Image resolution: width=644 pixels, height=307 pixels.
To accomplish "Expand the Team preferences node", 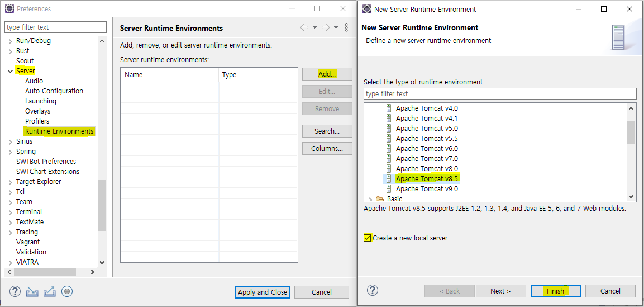I will click(x=10, y=202).
